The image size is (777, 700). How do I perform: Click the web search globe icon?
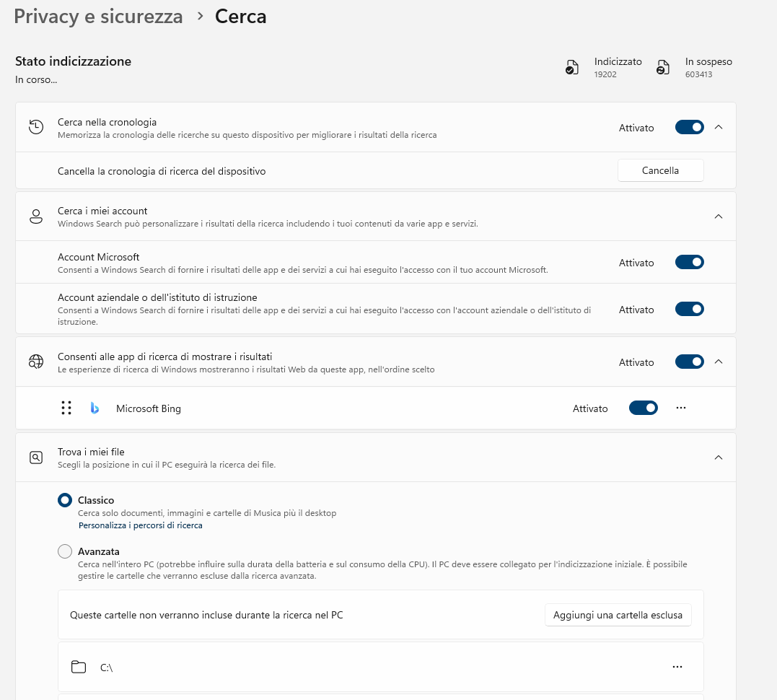[x=36, y=362]
